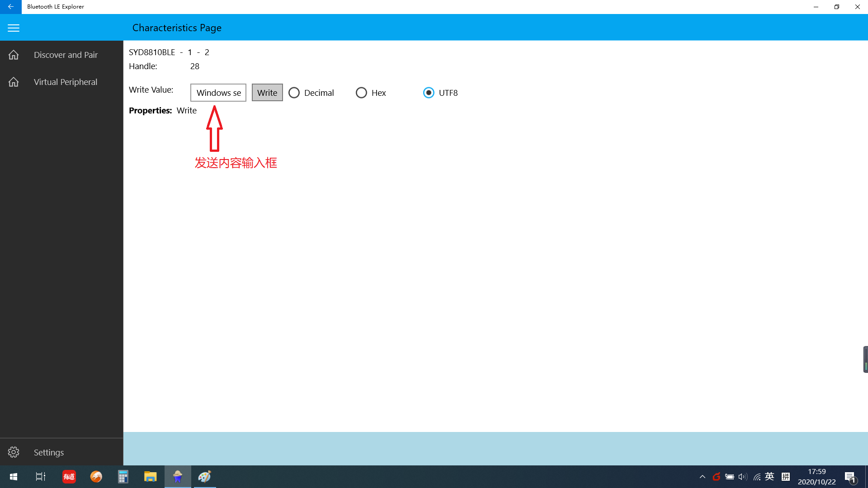868x488 pixels.
Task: Open the volume control in system tray
Action: click(x=744, y=477)
